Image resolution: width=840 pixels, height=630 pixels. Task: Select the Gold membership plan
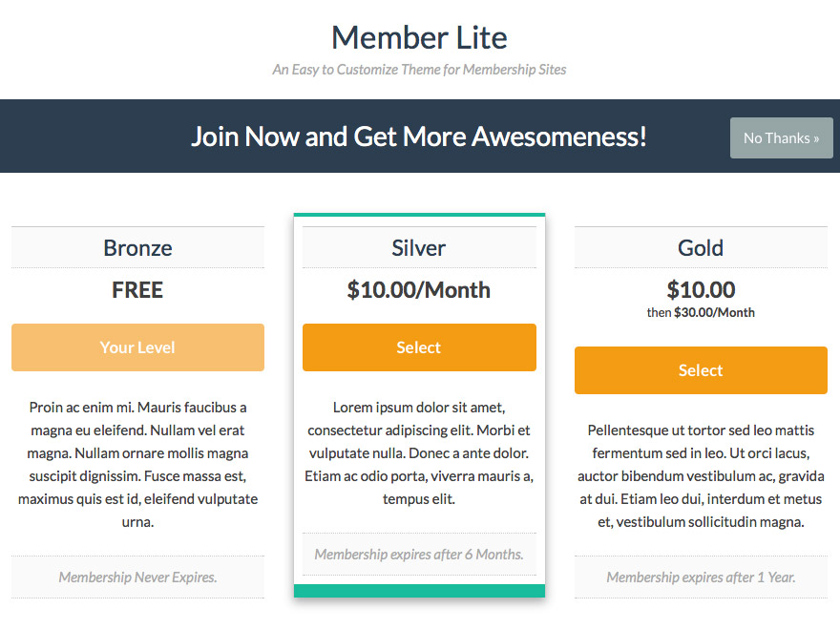pos(701,370)
